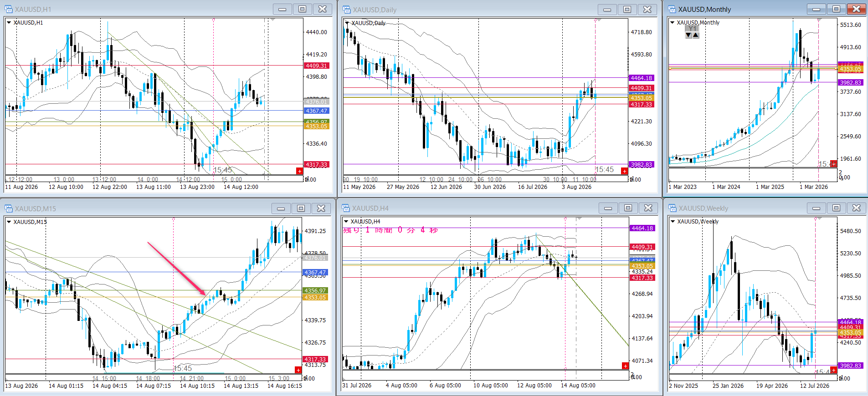The height and width of the screenshot is (396, 868).
Task: Click the XAUUSD,M15 window title icon
Action: pos(9,208)
